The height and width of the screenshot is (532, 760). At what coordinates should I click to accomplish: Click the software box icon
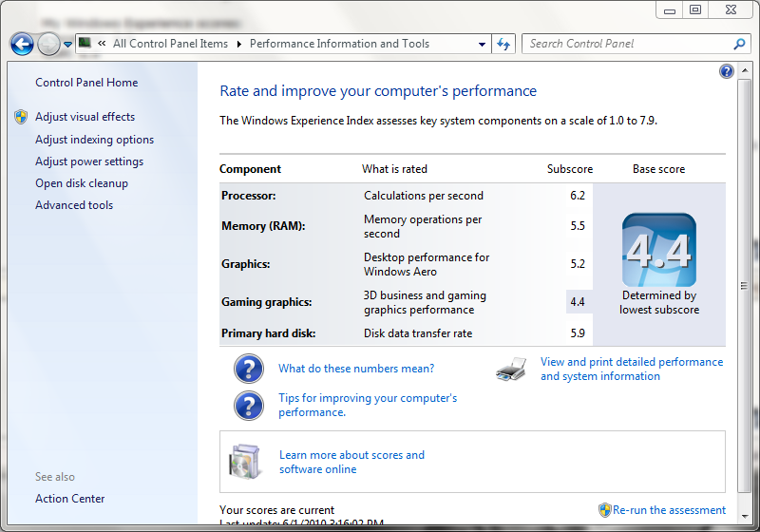(x=245, y=462)
